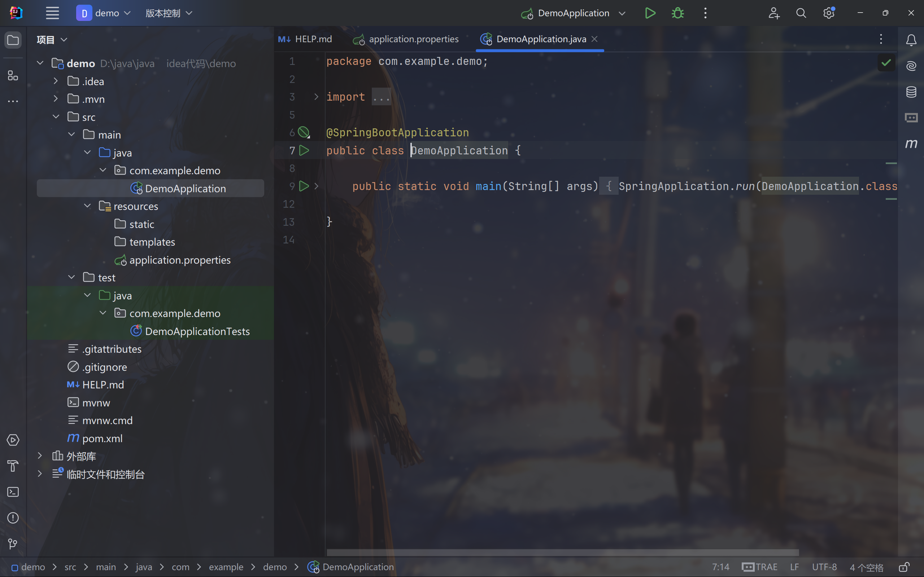Toggle the Project tool window folder button
This screenshot has height=577, width=924.
point(13,40)
